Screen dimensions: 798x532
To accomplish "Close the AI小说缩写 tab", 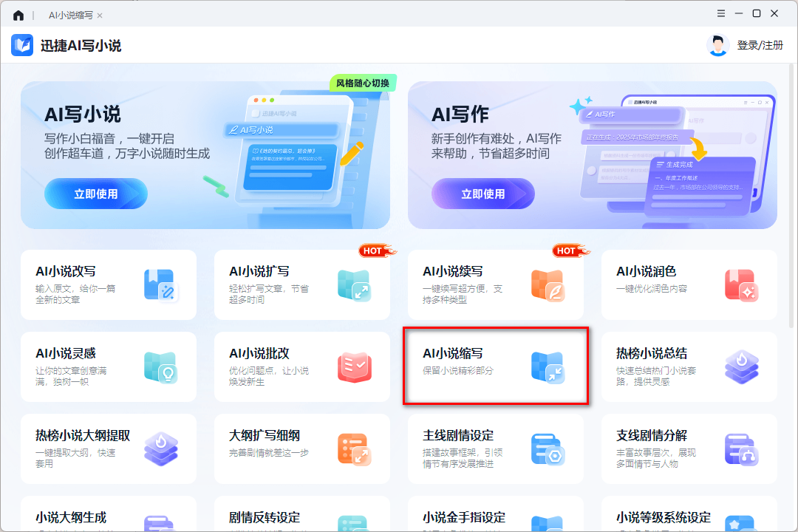I will point(100,16).
